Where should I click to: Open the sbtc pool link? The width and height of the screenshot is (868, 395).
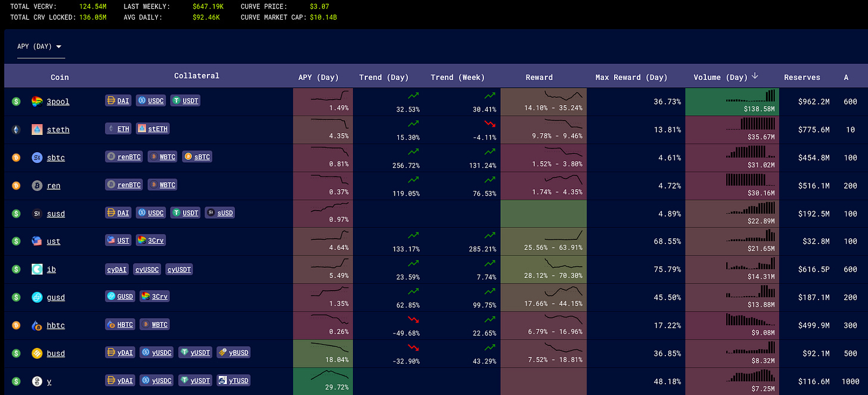(x=55, y=158)
